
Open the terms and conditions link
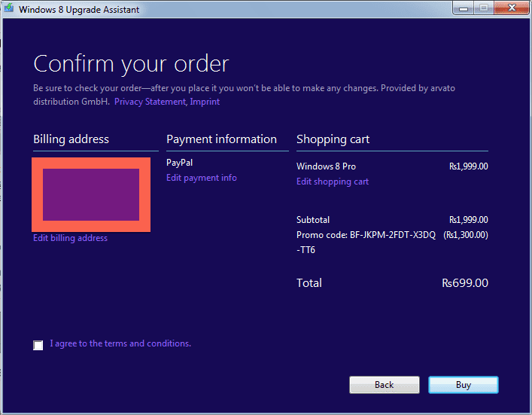pyautogui.click(x=120, y=343)
